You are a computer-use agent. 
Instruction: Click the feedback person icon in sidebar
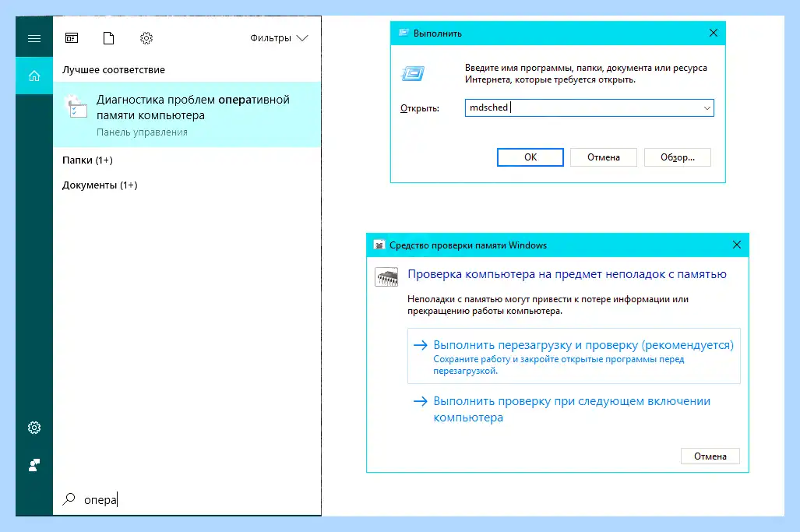[x=34, y=465]
